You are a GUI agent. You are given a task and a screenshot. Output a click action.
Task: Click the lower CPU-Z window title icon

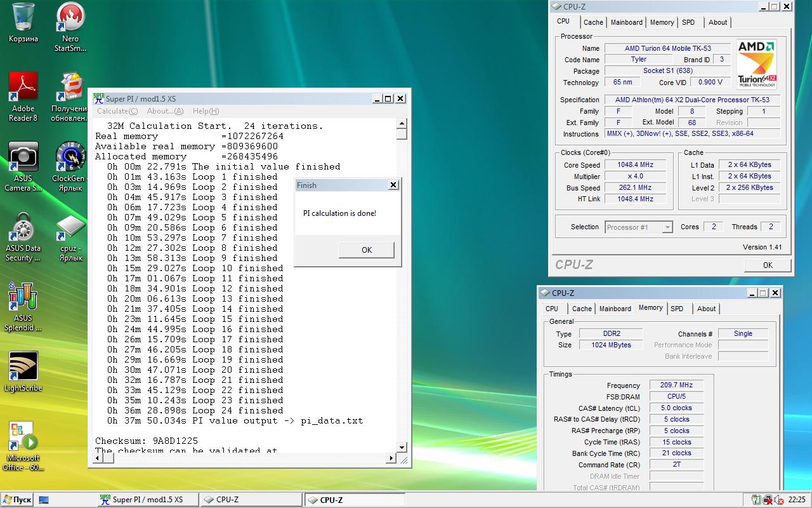click(x=545, y=293)
